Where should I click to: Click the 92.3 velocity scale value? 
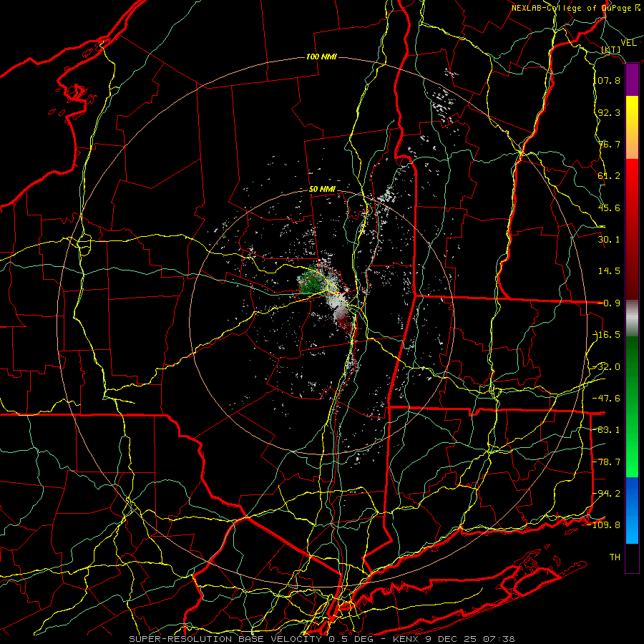click(x=609, y=112)
